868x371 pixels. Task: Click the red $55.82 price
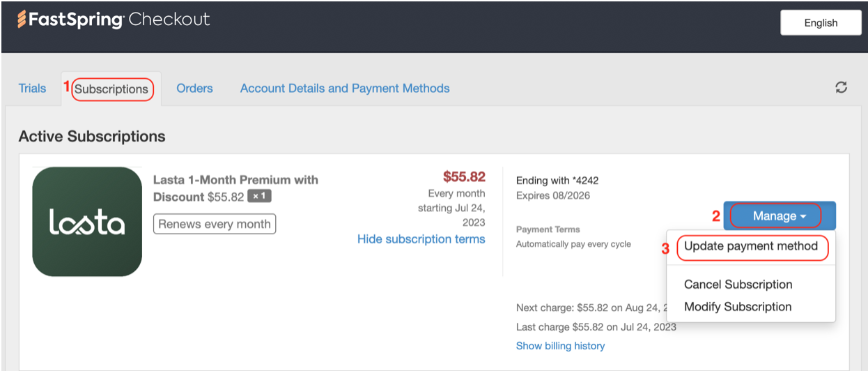click(x=464, y=176)
